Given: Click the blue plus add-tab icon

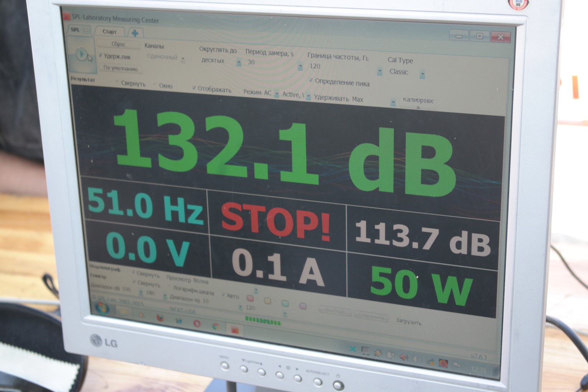Looking at the screenshot, I should [x=135, y=33].
